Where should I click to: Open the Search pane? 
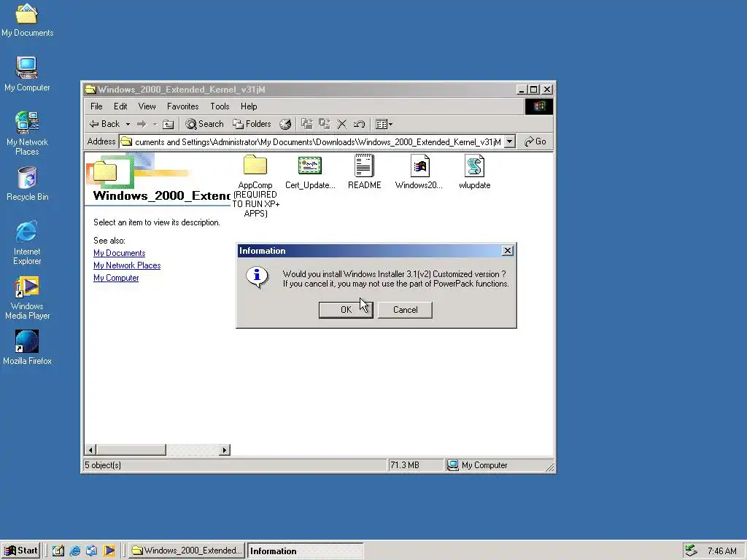point(204,124)
